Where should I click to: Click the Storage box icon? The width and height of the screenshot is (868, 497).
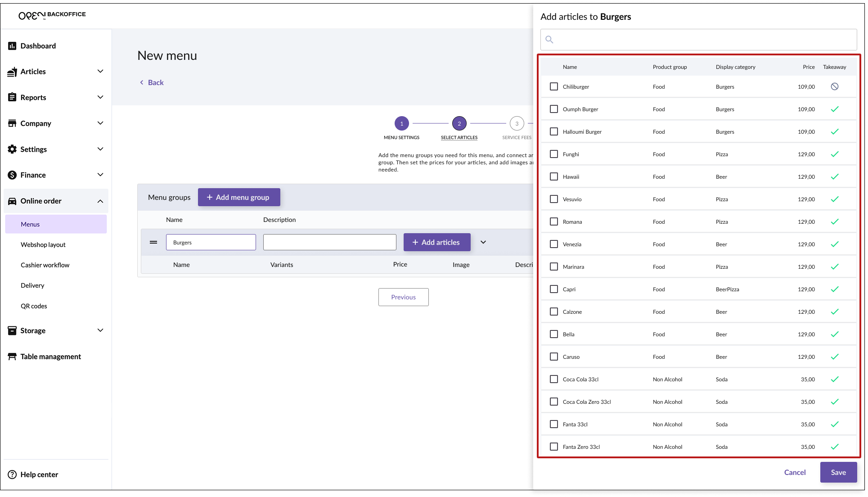pyautogui.click(x=12, y=330)
